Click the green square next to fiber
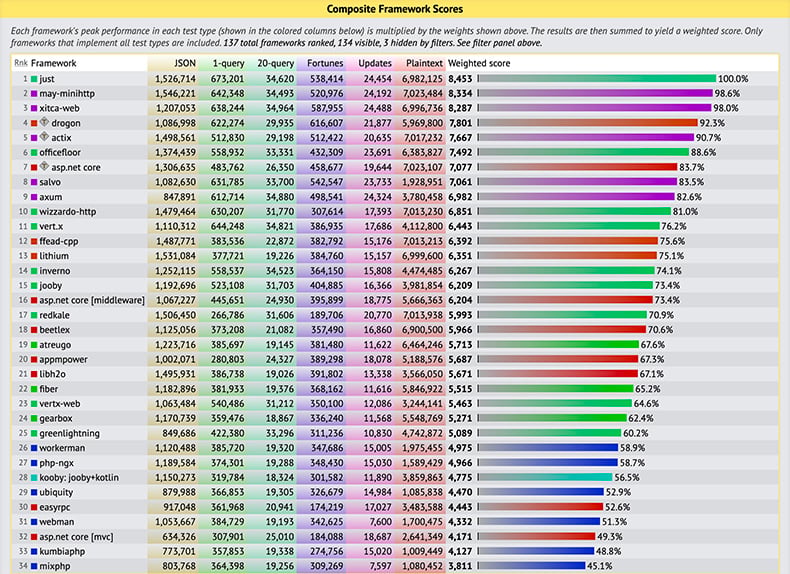The image size is (790, 574). [x=34, y=389]
